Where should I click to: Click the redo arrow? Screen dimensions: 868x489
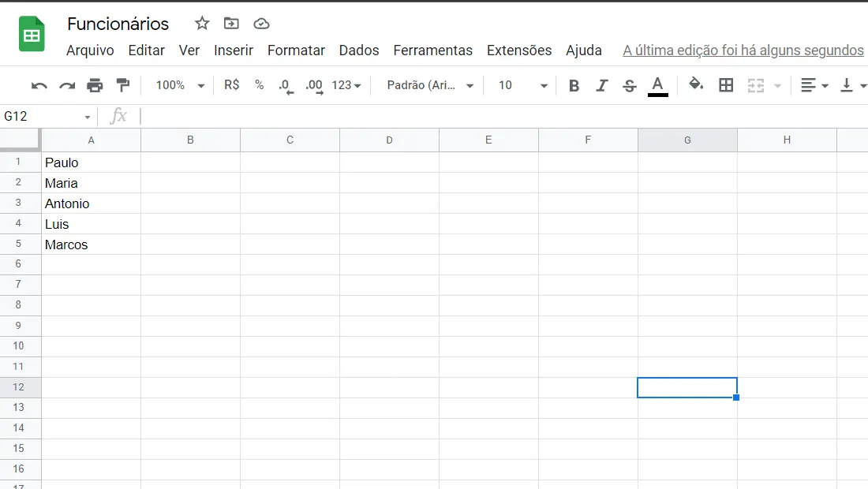click(67, 85)
